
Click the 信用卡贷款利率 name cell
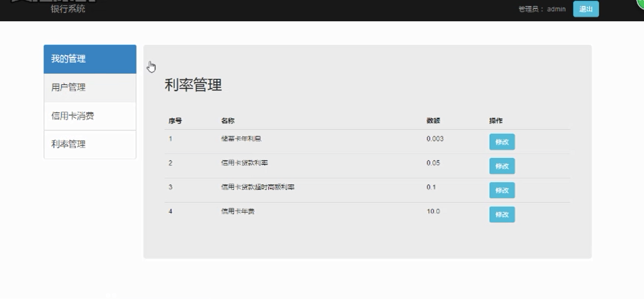click(x=244, y=163)
